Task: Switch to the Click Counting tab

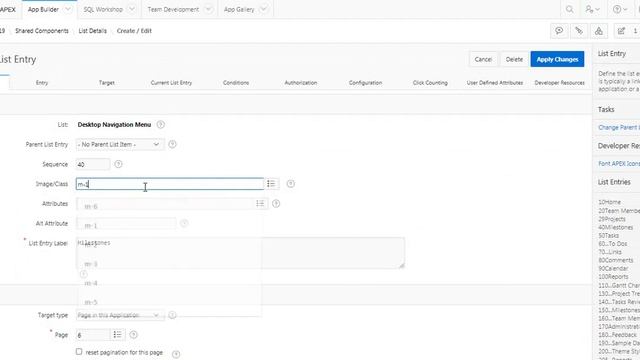Action: tap(430, 83)
